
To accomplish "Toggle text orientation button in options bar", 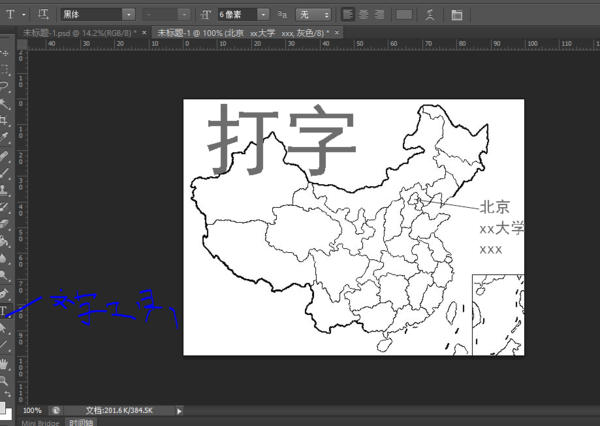I will pyautogui.click(x=43, y=15).
